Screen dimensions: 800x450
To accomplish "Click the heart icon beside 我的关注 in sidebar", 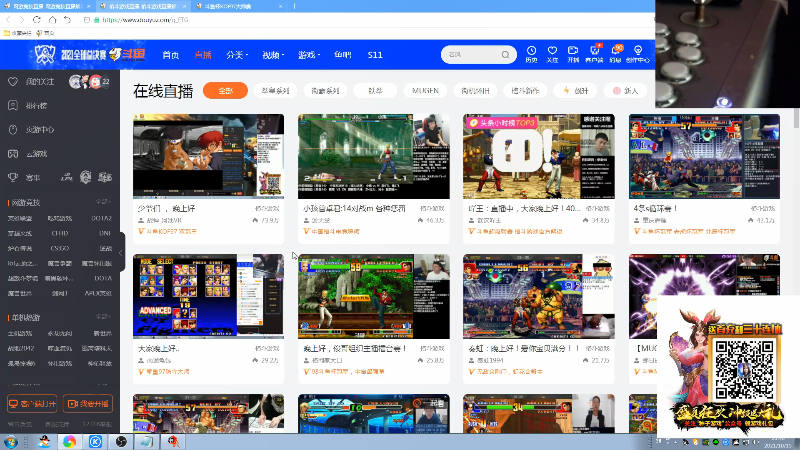I will click(x=13, y=81).
